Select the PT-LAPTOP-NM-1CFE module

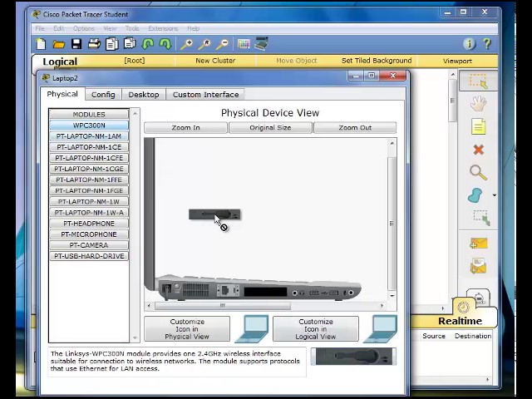[89, 158]
